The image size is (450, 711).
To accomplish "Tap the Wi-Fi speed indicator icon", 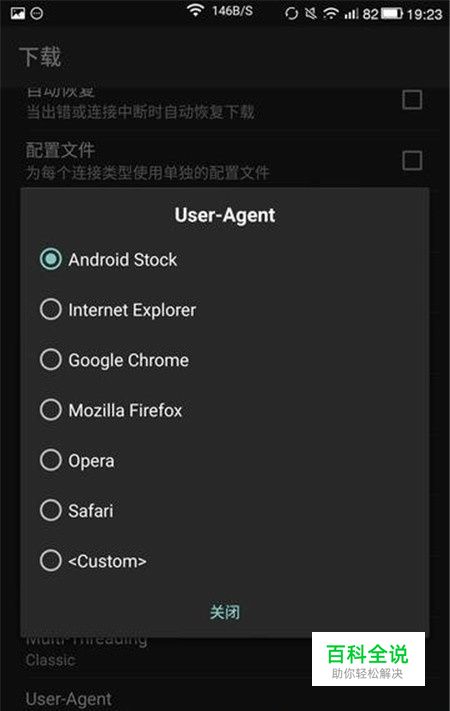I will 195,11.
